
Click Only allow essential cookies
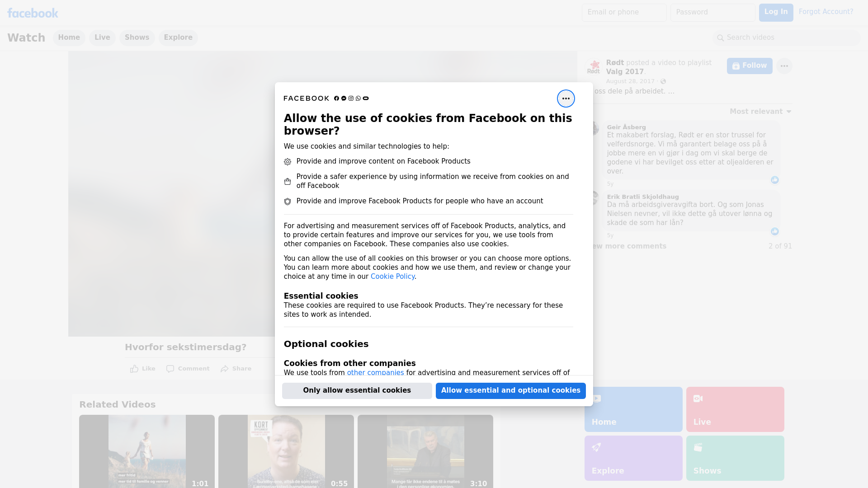click(x=357, y=391)
